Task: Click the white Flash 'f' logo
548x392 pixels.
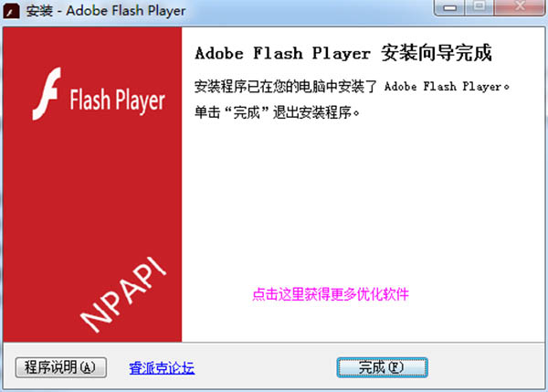Action: coord(47,94)
